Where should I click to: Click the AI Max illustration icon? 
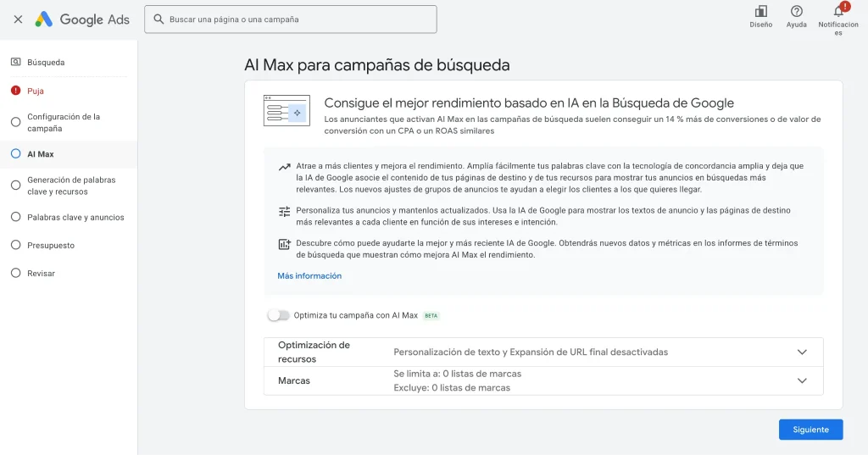click(287, 111)
